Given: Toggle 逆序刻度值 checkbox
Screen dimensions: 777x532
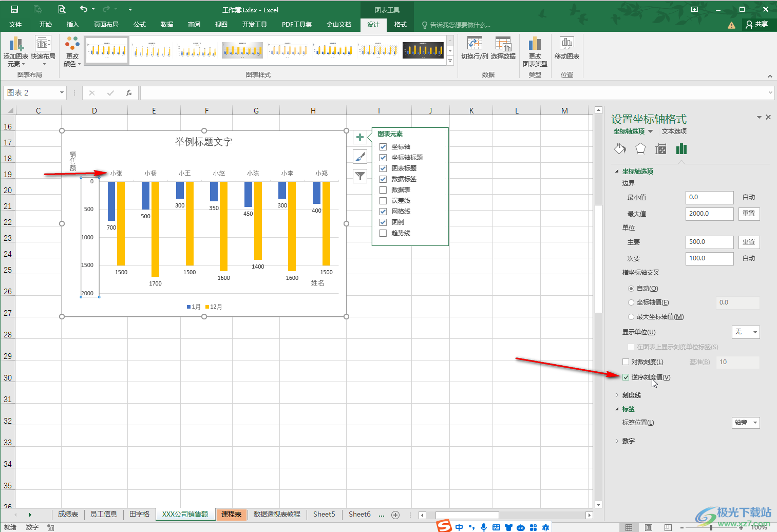Looking at the screenshot, I should click(x=626, y=377).
